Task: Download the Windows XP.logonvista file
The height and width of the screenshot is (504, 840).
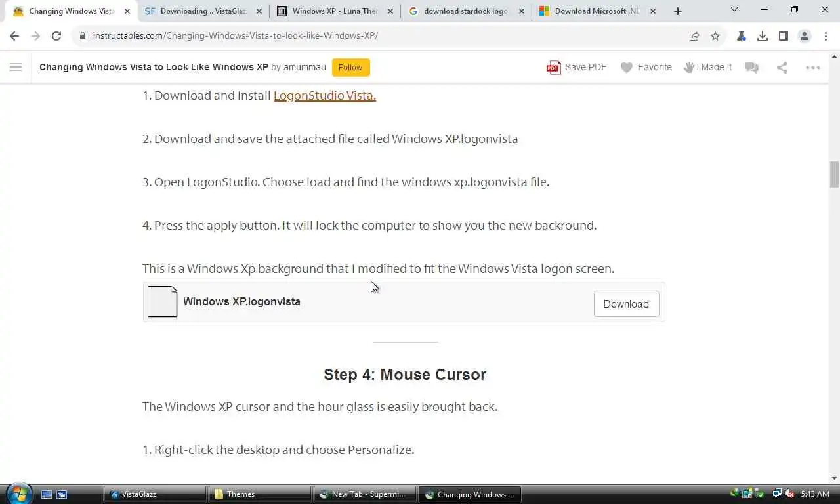Action: tap(626, 304)
